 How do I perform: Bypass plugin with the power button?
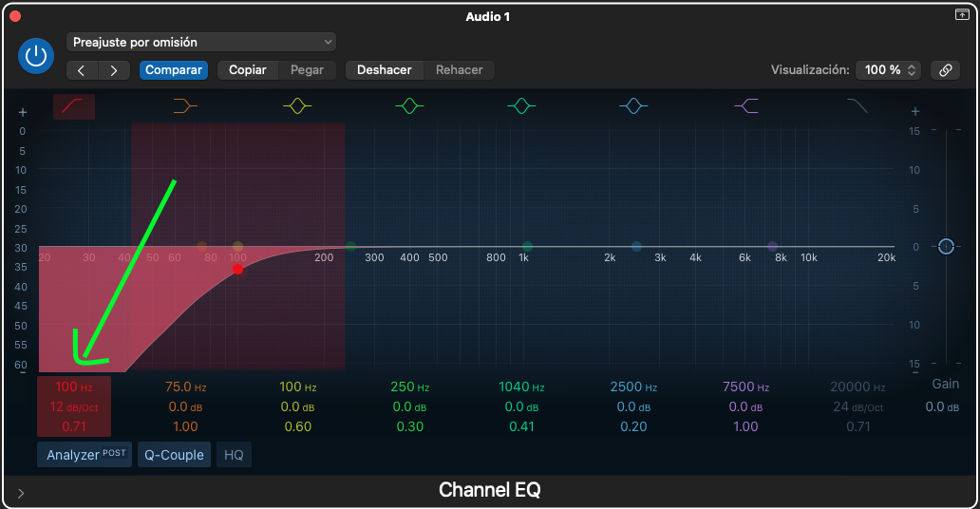pos(36,56)
